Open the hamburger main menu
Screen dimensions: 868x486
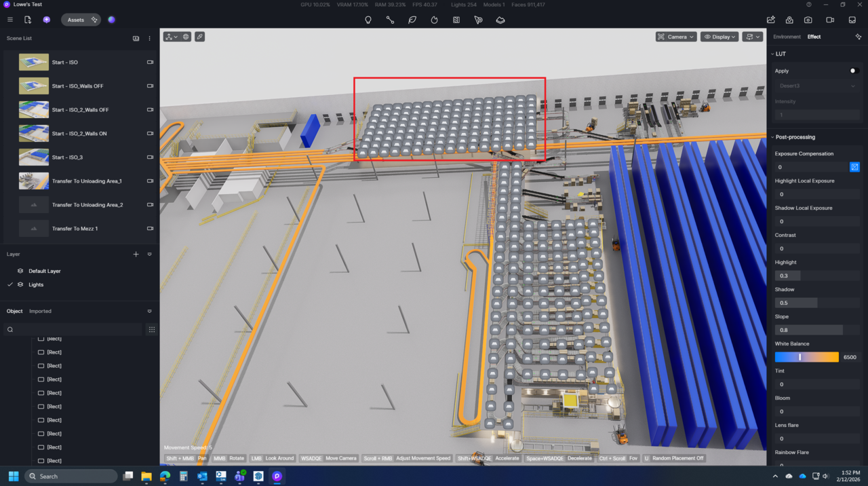point(9,20)
